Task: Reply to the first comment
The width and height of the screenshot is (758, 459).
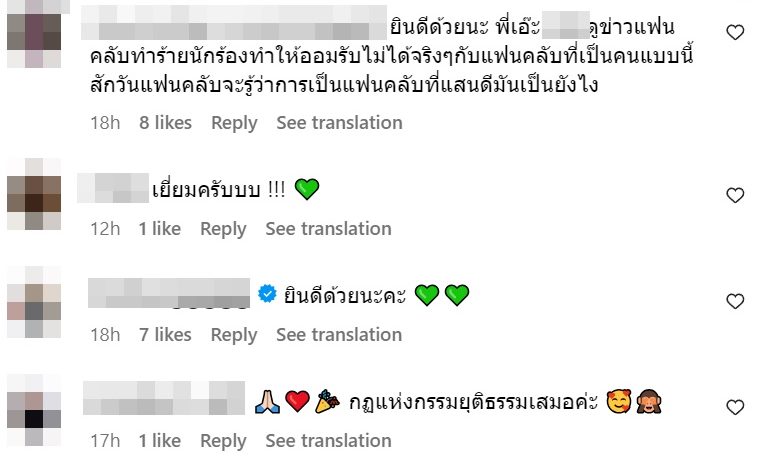Action: pos(234,123)
